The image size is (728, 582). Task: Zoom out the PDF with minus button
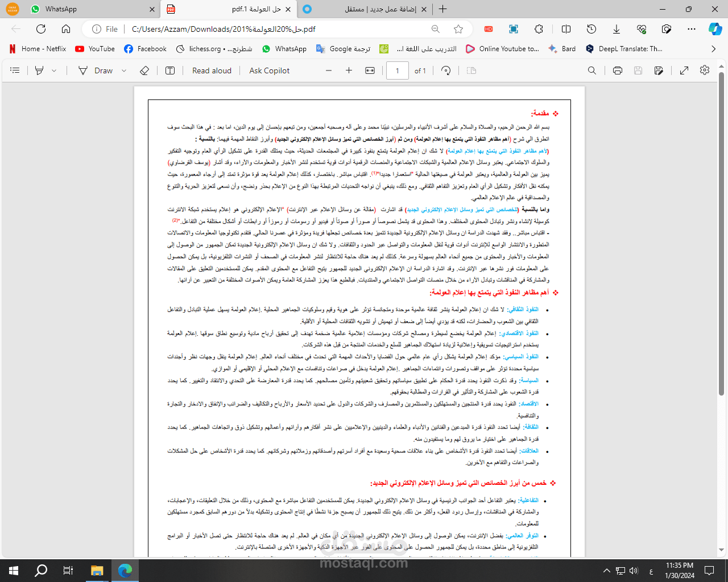coord(328,70)
